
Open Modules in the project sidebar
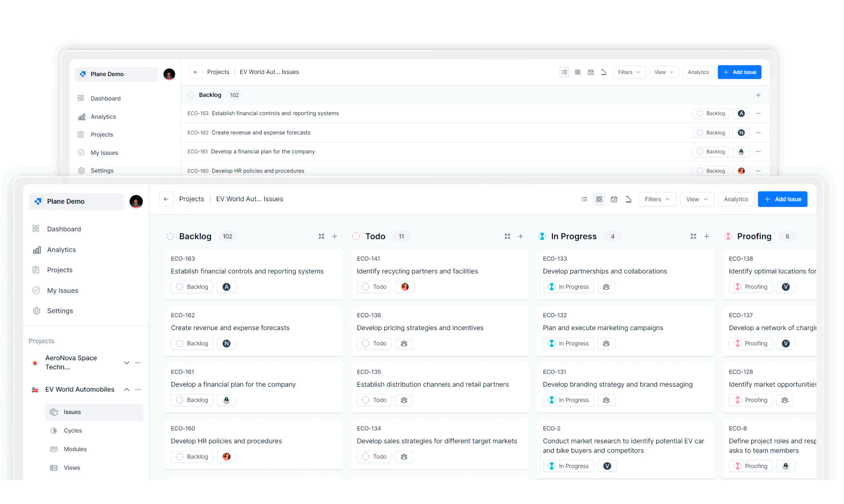(x=75, y=449)
